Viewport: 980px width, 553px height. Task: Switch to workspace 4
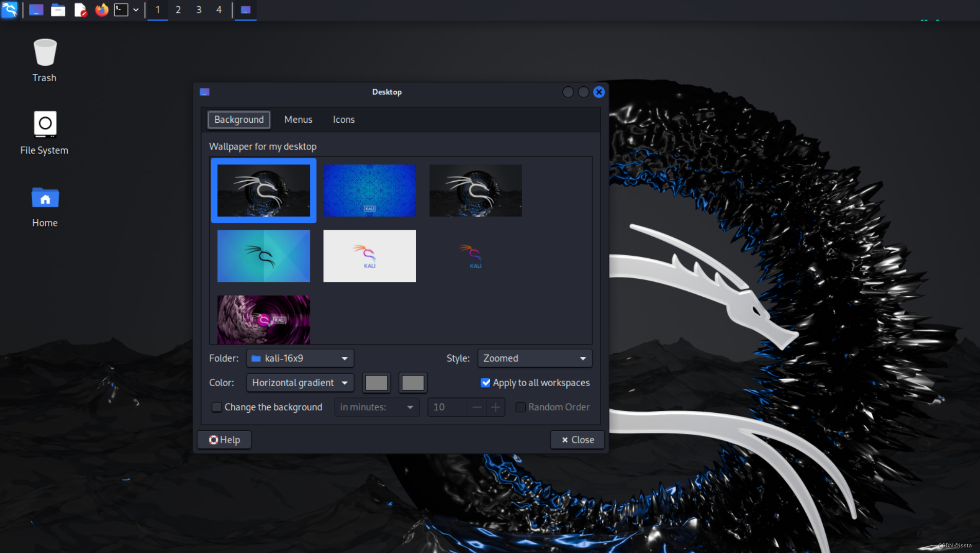pos(219,10)
